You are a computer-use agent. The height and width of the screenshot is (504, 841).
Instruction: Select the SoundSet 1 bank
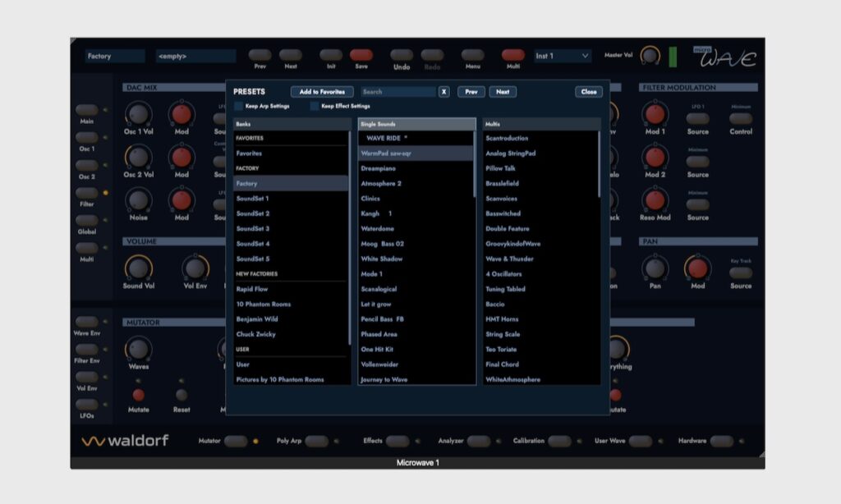coord(291,199)
